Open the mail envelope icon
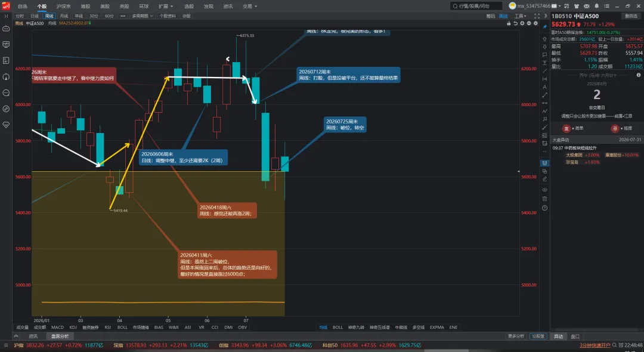This screenshot has height=352, width=644. click(x=587, y=6)
